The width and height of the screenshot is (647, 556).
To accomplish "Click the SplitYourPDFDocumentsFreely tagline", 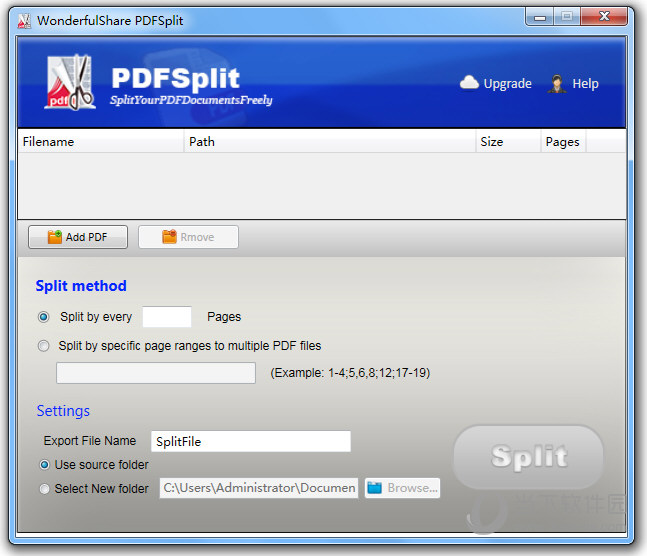I will pyautogui.click(x=191, y=100).
